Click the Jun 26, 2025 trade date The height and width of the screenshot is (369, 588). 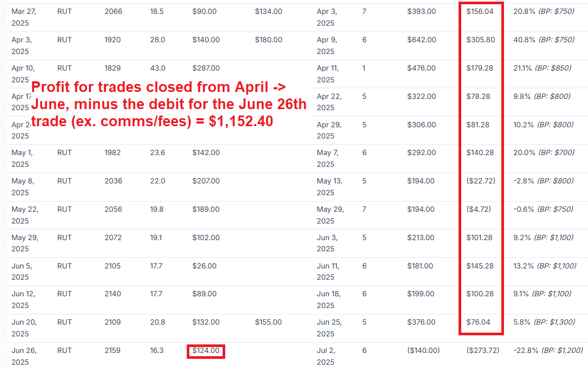(24, 356)
